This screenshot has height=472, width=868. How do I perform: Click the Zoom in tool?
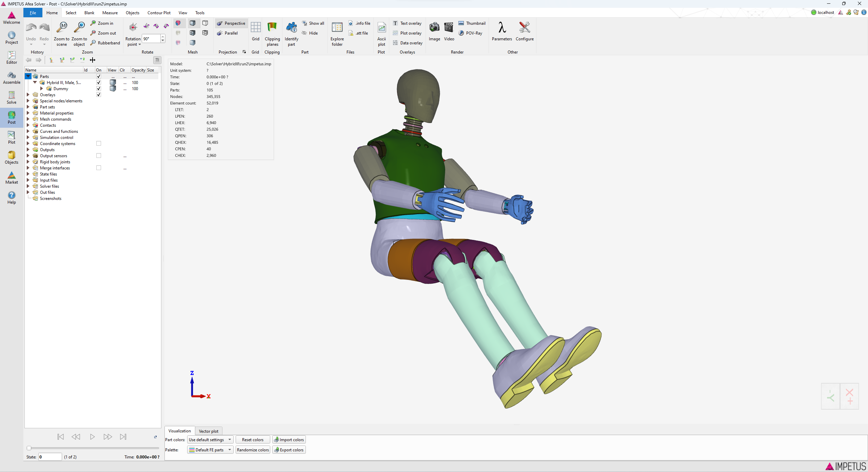(x=102, y=23)
